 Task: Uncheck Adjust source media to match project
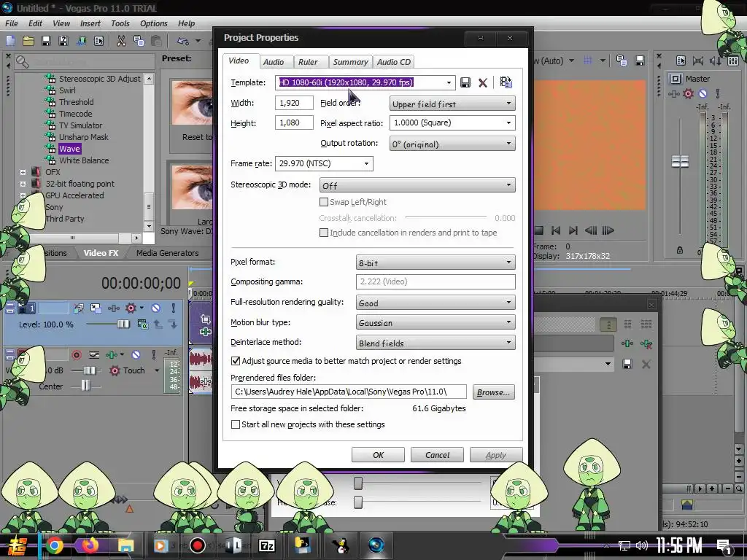236,361
